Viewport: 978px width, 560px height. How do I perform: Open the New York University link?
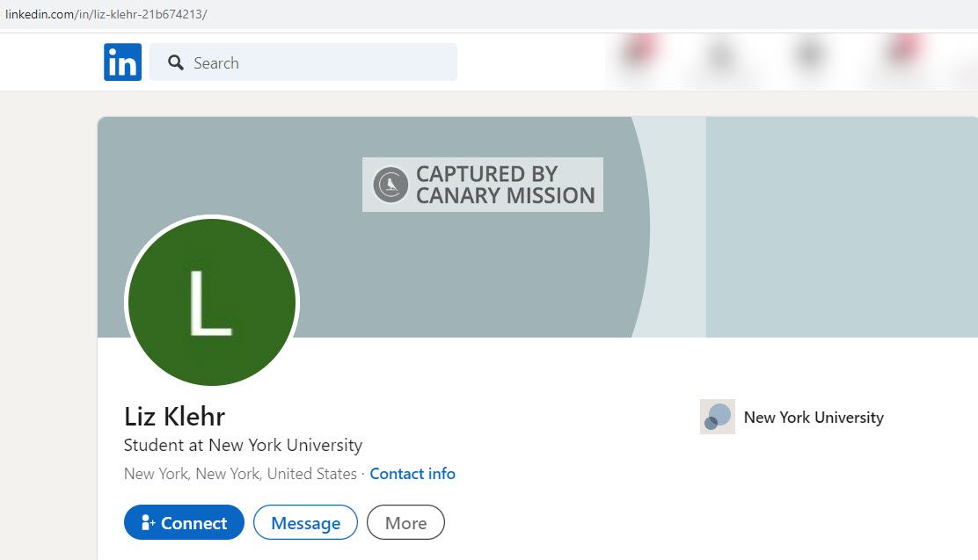(x=814, y=418)
